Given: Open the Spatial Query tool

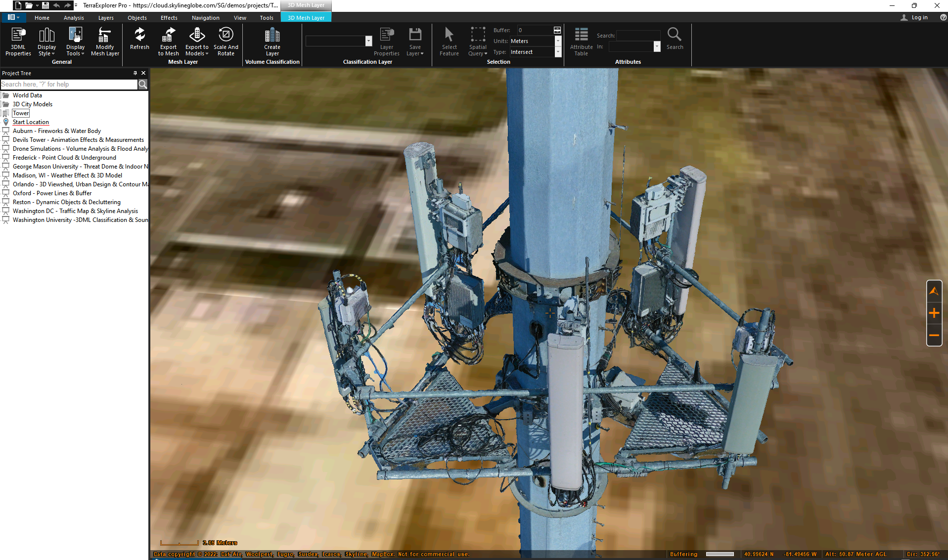Looking at the screenshot, I should [x=478, y=42].
